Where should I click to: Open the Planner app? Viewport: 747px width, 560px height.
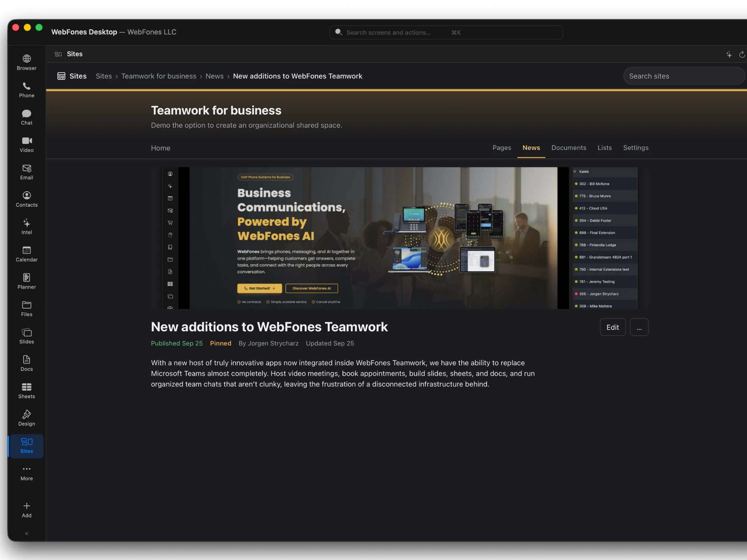pyautogui.click(x=27, y=281)
